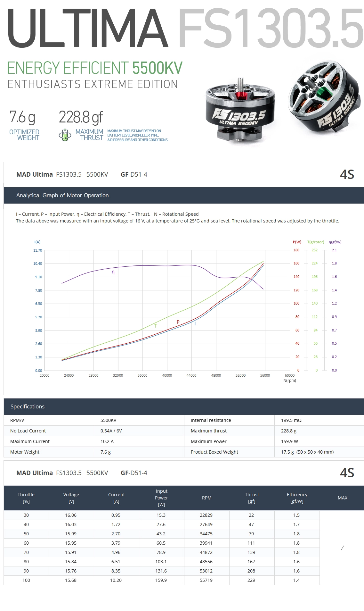Image resolution: width=364 pixels, height=611 pixels.
Task: Click the input power cell 78.9
Action: pos(161,552)
